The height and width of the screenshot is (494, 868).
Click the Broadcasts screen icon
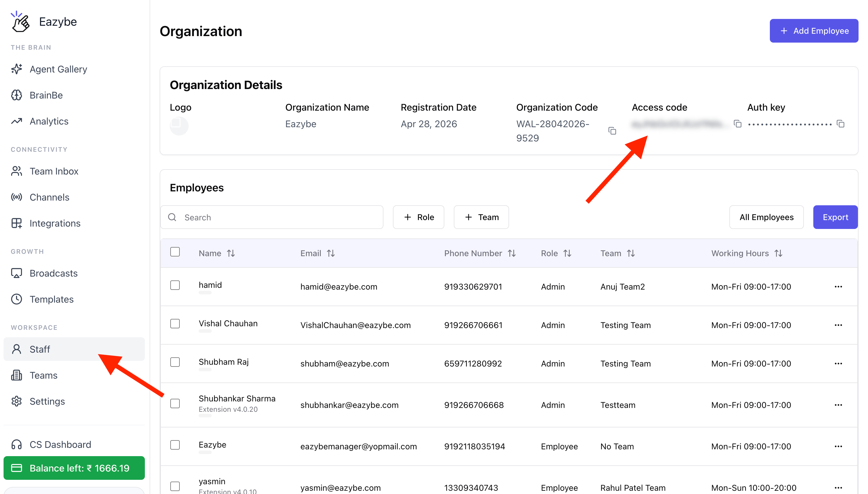coord(16,273)
